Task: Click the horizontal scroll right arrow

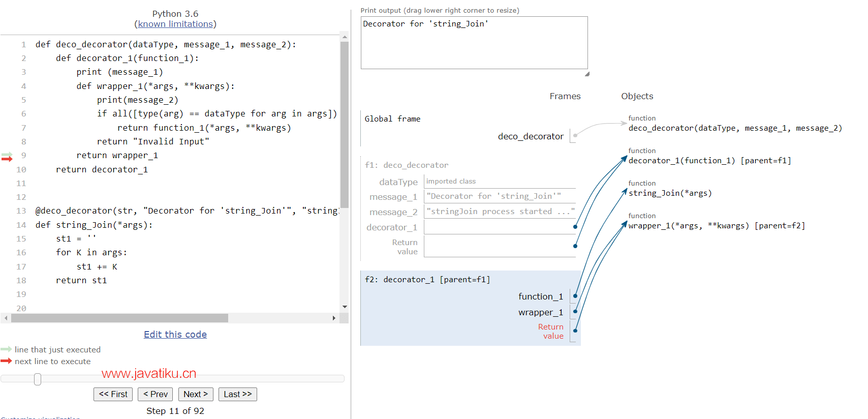Action: pos(334,318)
